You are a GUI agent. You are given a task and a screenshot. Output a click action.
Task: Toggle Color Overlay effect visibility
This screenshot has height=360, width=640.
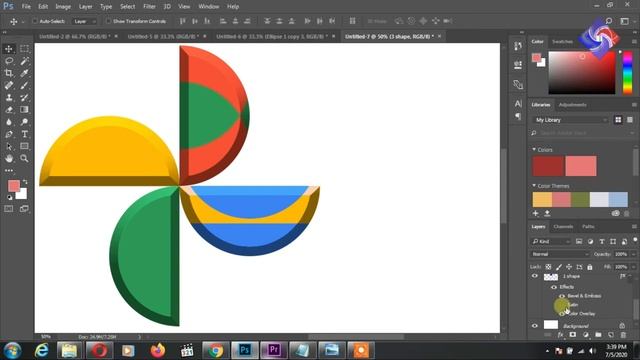pos(562,314)
